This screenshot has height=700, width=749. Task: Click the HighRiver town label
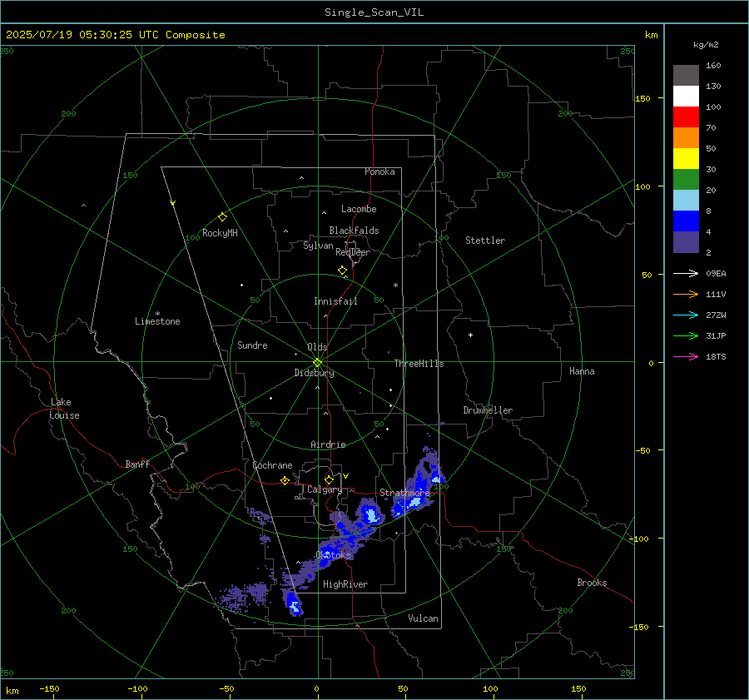tap(345, 584)
